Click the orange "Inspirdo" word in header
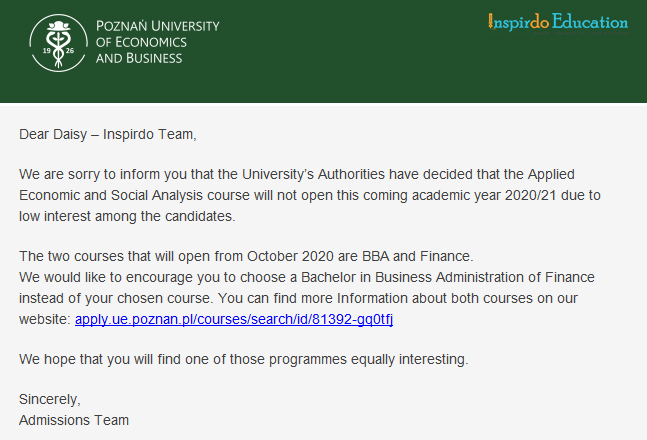The width and height of the screenshot is (647, 440). coord(518,21)
